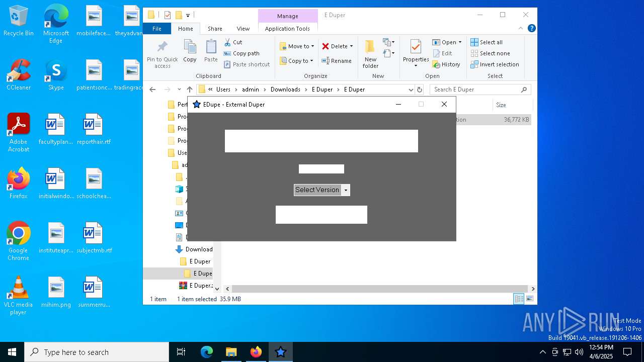644x362 pixels.
Task: Expand the Open button dropdown arrow
Action: 460,42
